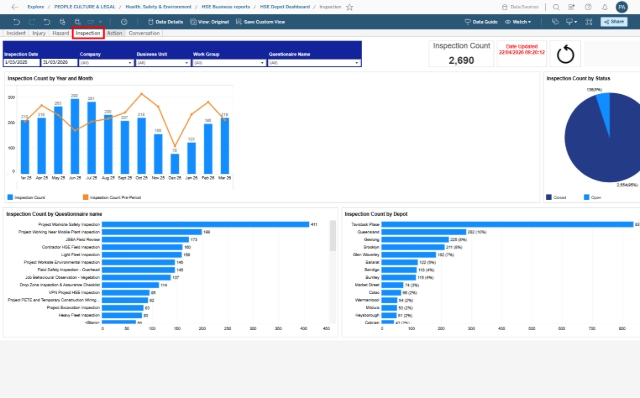Viewport: 640px width, 398px height.
Task: Open the Watch dropdown menu
Action: [x=518, y=22]
